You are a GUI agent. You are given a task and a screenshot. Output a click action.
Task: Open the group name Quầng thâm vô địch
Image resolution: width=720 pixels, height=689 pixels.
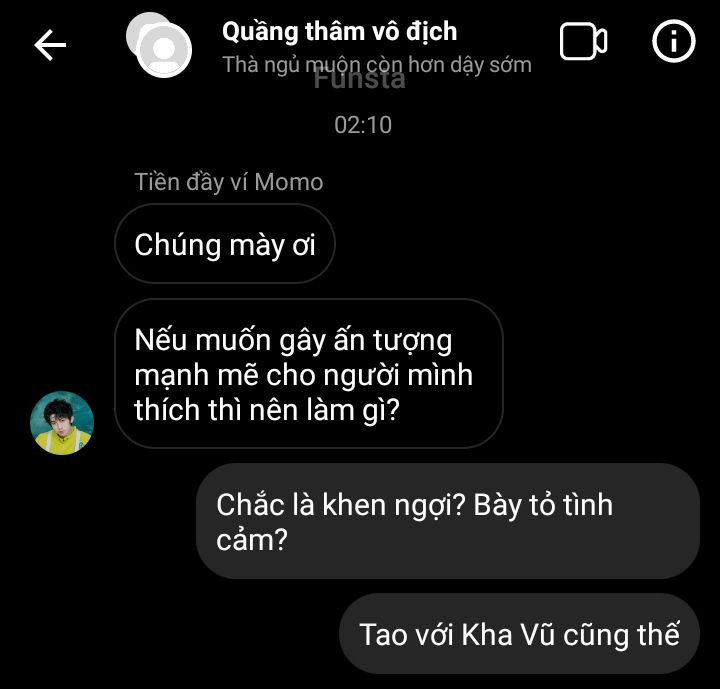pos(339,31)
